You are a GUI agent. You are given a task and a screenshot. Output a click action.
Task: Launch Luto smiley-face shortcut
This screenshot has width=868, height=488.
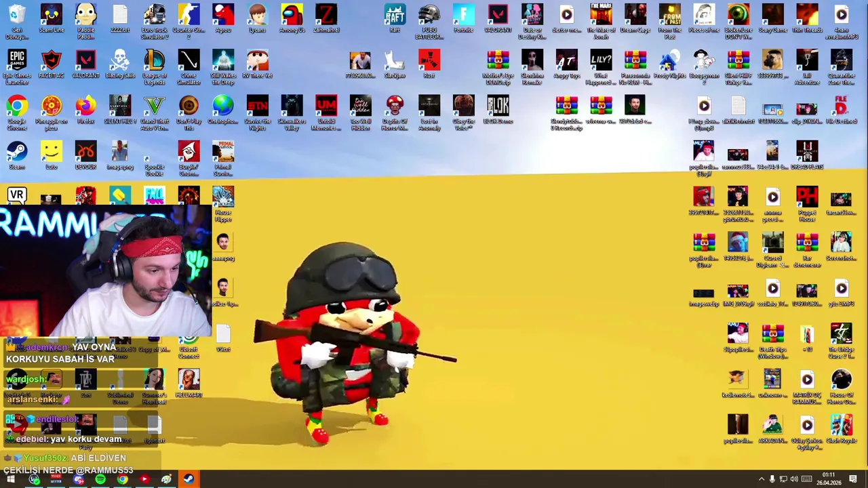pyautogui.click(x=52, y=156)
